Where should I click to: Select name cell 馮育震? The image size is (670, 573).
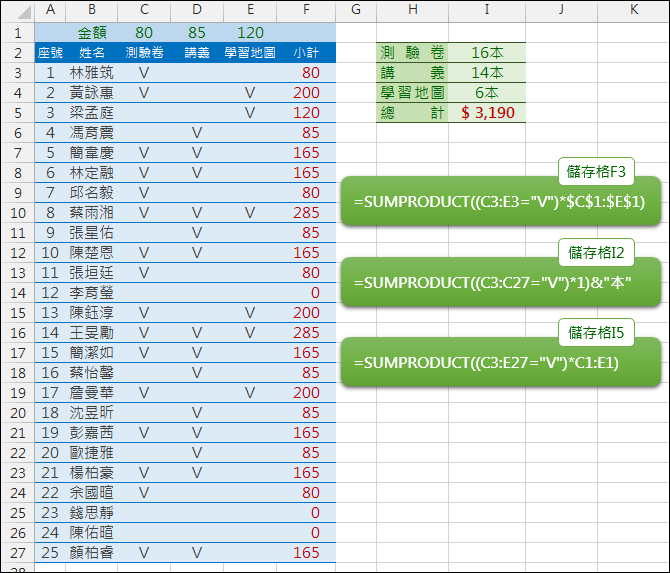tap(92, 133)
